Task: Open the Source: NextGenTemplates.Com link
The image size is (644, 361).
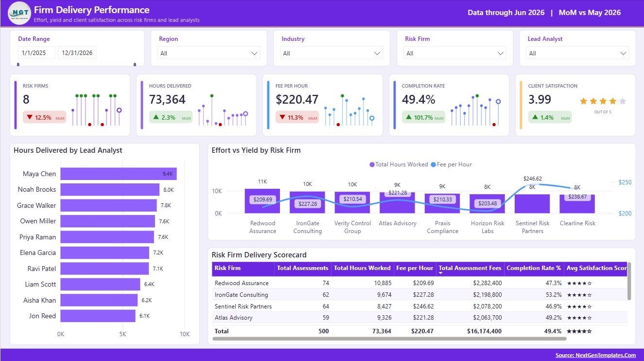Action: [595, 355]
